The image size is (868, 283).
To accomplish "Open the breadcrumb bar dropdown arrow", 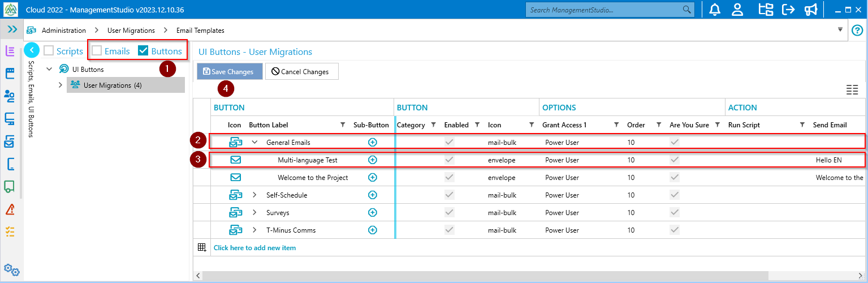I will coord(840,29).
